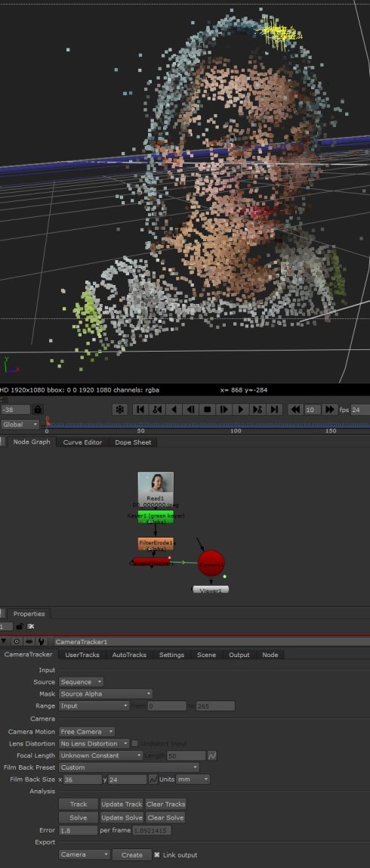Open the Output tab
Viewport: 370px width, 868px height.
pos(239,655)
